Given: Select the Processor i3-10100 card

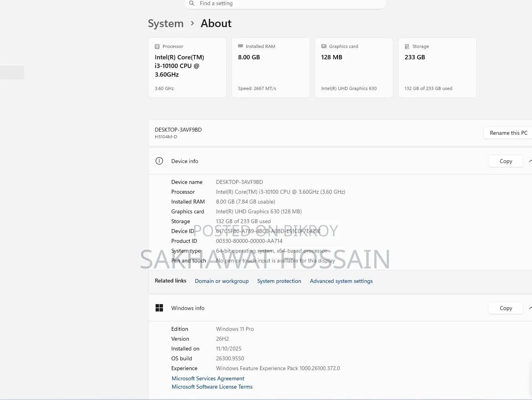Looking at the screenshot, I should 187,68.
